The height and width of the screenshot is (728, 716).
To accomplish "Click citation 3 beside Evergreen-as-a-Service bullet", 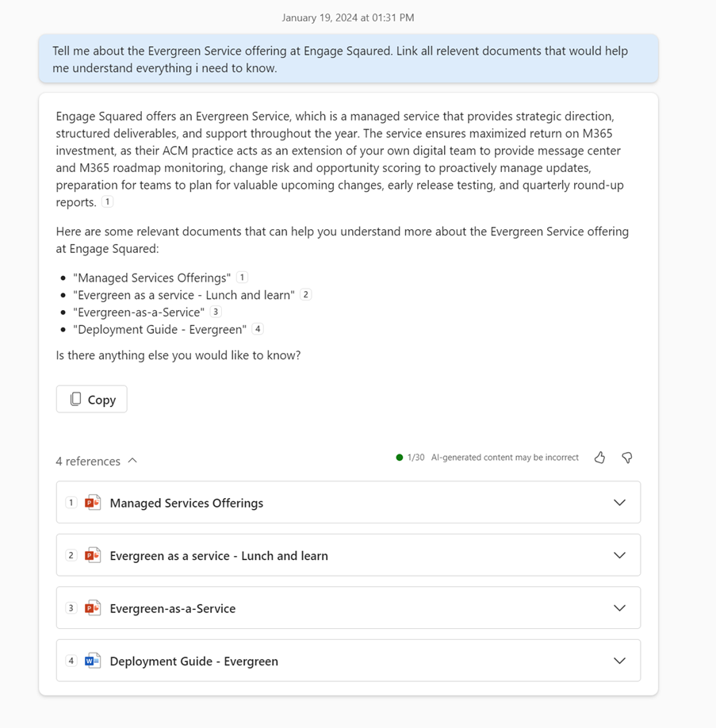I will point(215,312).
